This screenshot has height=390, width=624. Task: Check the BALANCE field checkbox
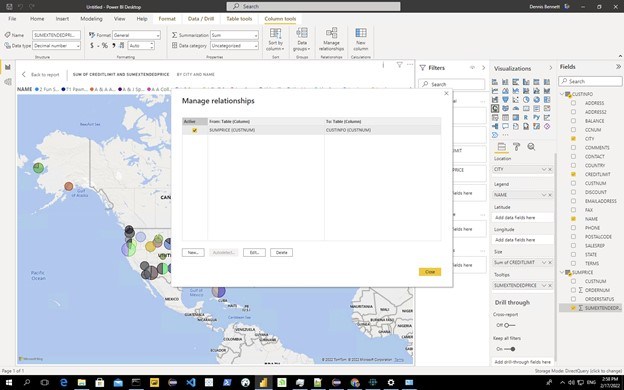pyautogui.click(x=573, y=121)
